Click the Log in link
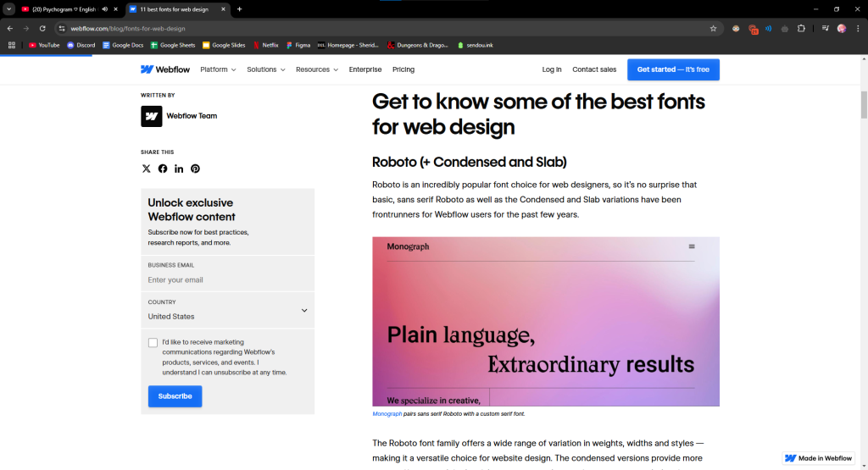Screen dimensions: 868x470 [551, 69]
